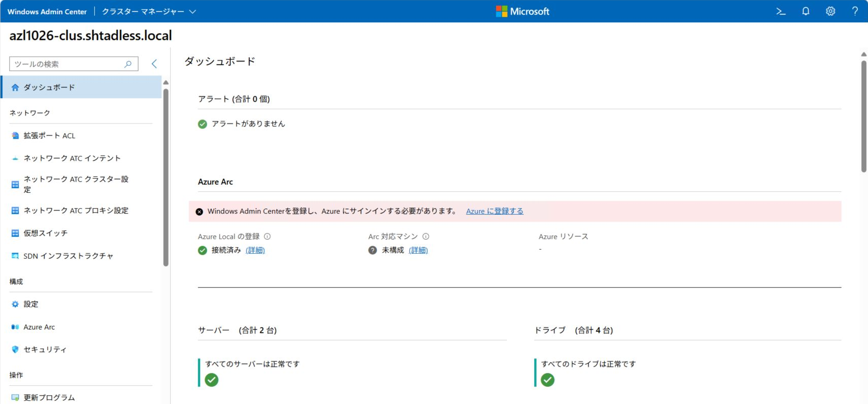The height and width of the screenshot is (404, 868).
Task: Click the アラート (合計 0 個) heading
Action: point(234,99)
